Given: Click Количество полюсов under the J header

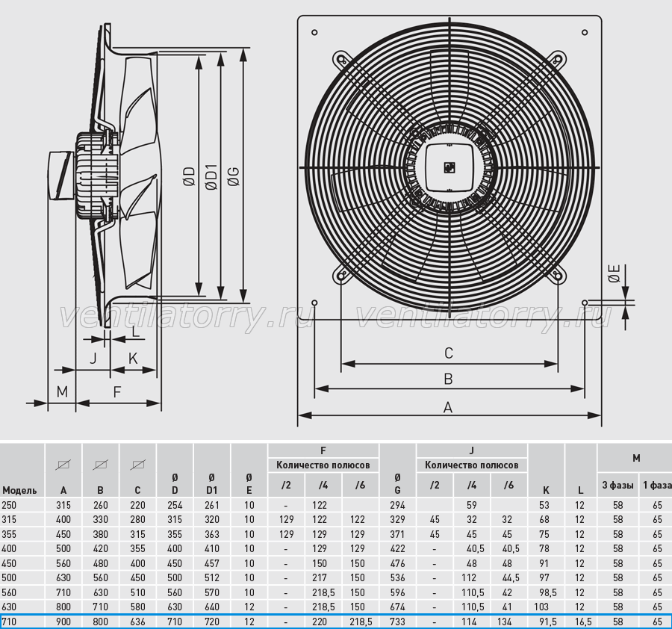Looking at the screenshot, I should pyautogui.click(x=471, y=465).
